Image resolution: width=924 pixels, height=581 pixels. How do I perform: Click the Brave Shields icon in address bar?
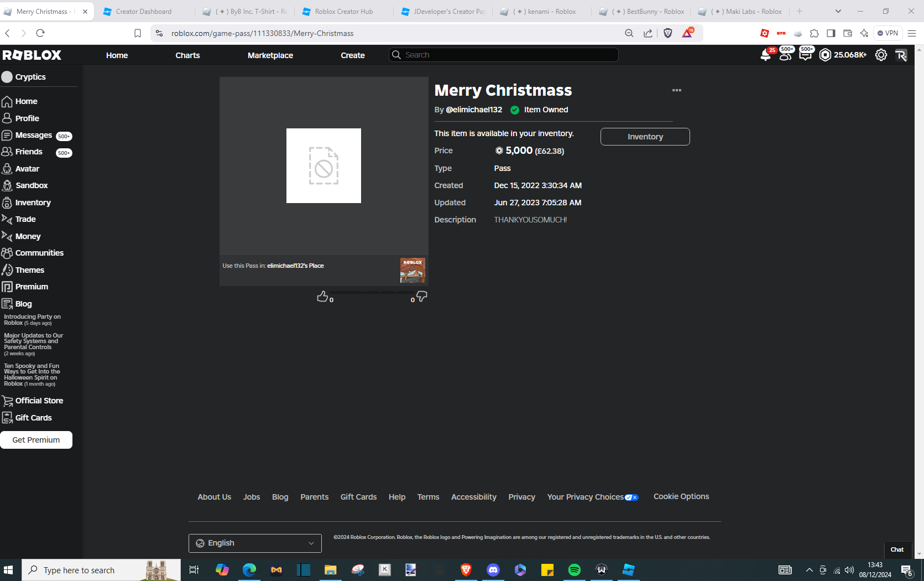(668, 33)
